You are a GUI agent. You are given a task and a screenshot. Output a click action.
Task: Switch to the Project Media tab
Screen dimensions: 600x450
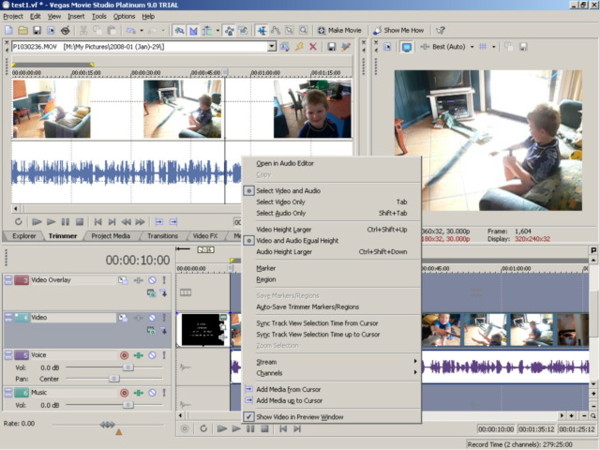click(x=109, y=236)
